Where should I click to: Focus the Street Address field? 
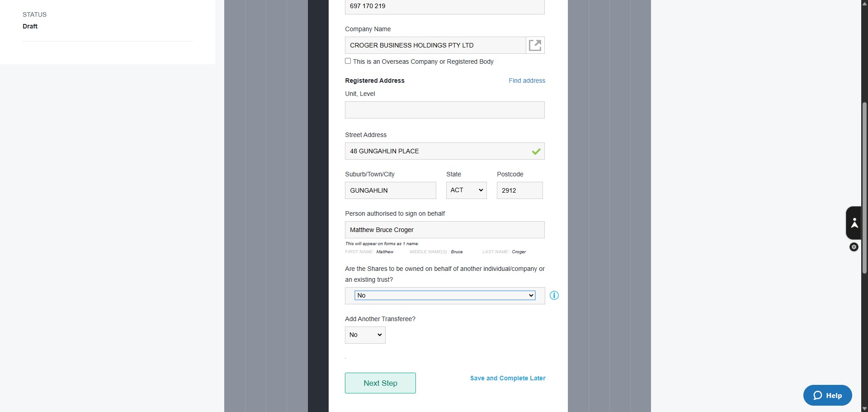pos(445,151)
